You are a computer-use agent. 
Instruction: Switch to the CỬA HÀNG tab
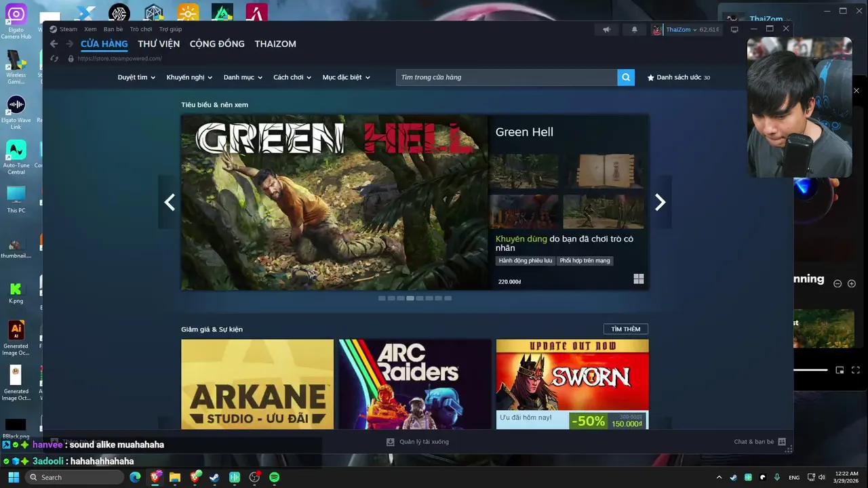[104, 44]
